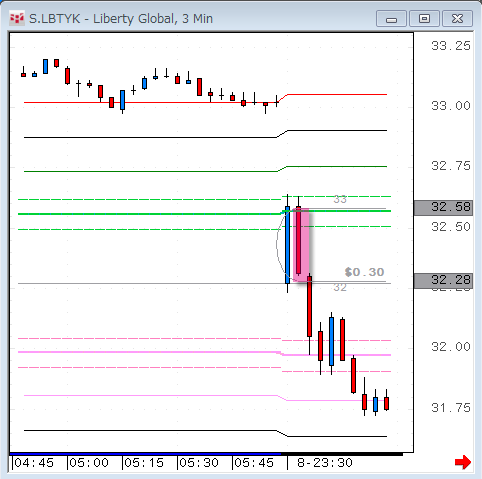Click the $0.30 price difference label
Image resolution: width=482 pixels, height=479 pixels.
tap(364, 272)
